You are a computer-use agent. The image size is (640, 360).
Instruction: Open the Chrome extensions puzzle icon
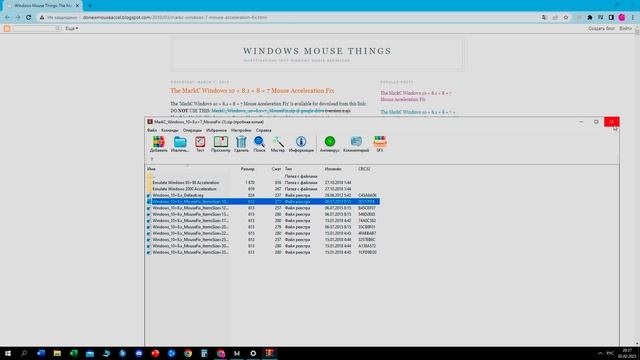point(590,18)
